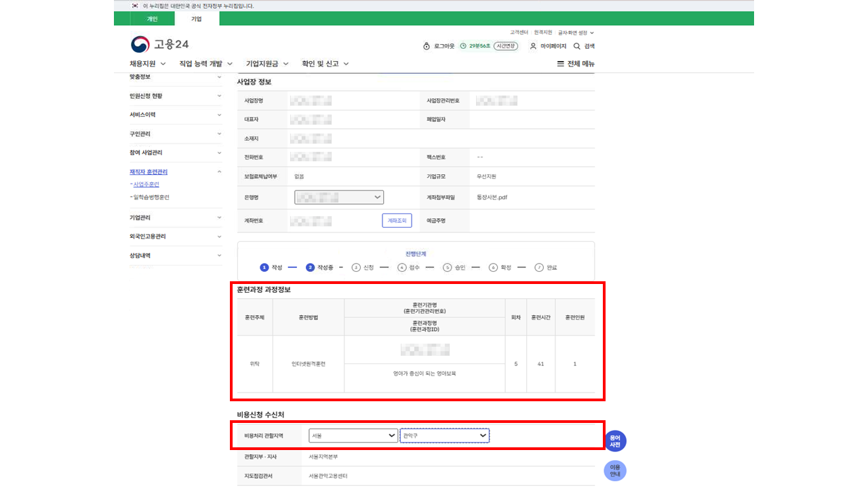Open the 채용지원 menu
Viewport: 868px width, 488px height.
(x=148, y=64)
